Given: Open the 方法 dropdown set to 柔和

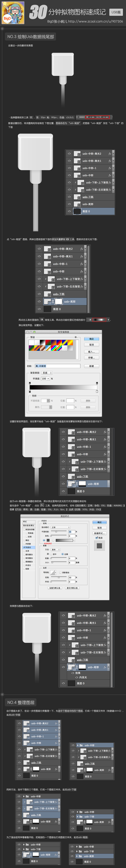Looking at the screenshot, I should click(x=55, y=550).
